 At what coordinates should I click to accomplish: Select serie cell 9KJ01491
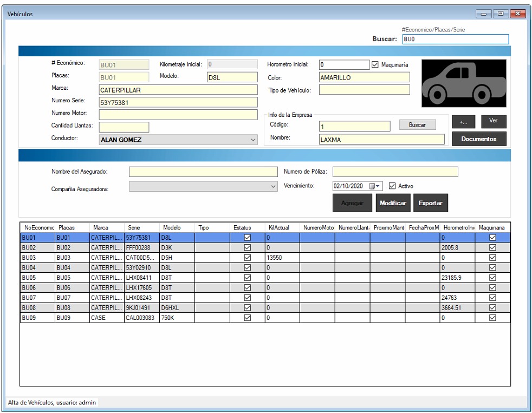[x=142, y=307]
